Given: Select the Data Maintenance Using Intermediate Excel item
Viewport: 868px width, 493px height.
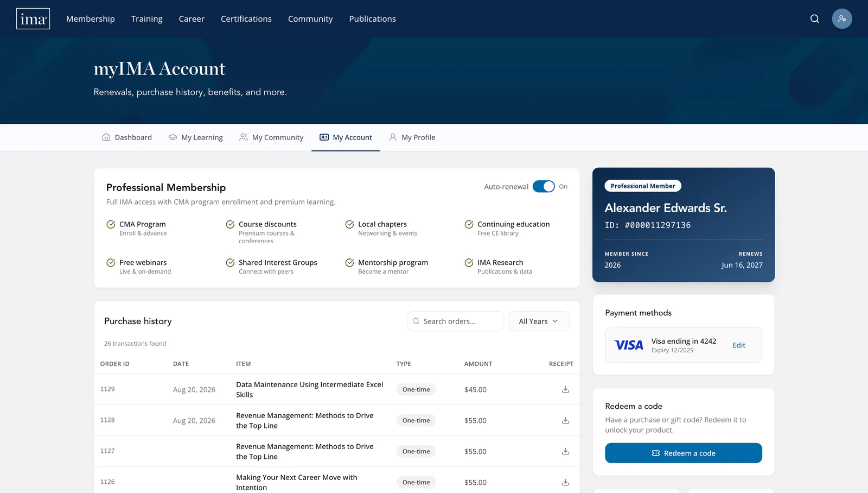Looking at the screenshot, I should coord(310,389).
